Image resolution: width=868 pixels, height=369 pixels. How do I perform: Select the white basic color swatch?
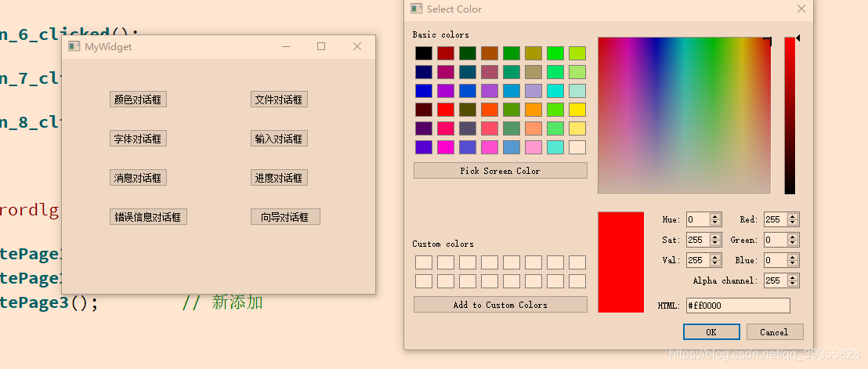click(577, 147)
